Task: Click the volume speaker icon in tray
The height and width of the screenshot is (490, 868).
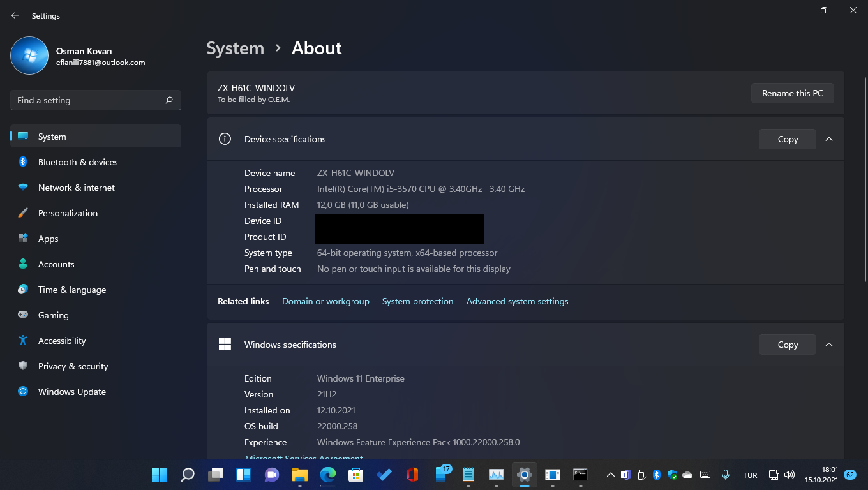Action: pos(789,475)
